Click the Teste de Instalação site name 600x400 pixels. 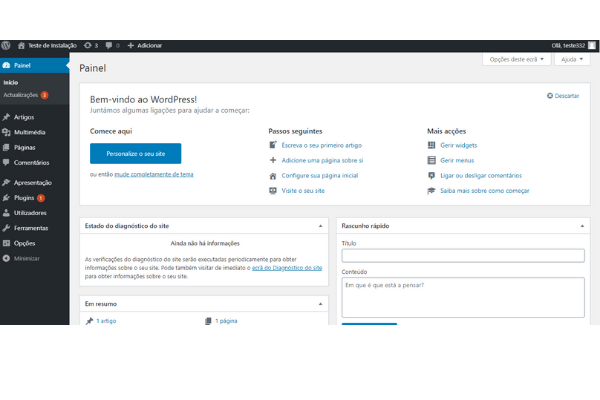coord(52,46)
